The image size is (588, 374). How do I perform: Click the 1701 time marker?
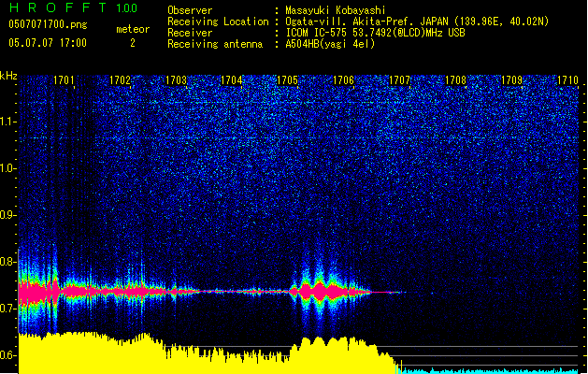pyautogui.click(x=64, y=80)
